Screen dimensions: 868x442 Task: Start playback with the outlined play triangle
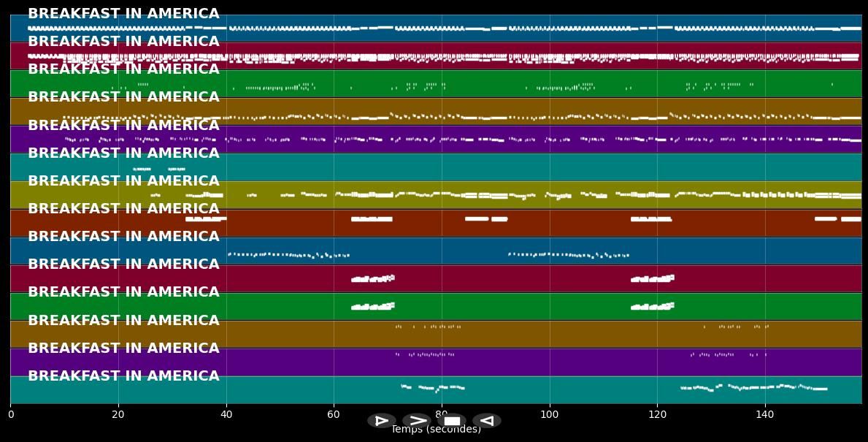381,420
